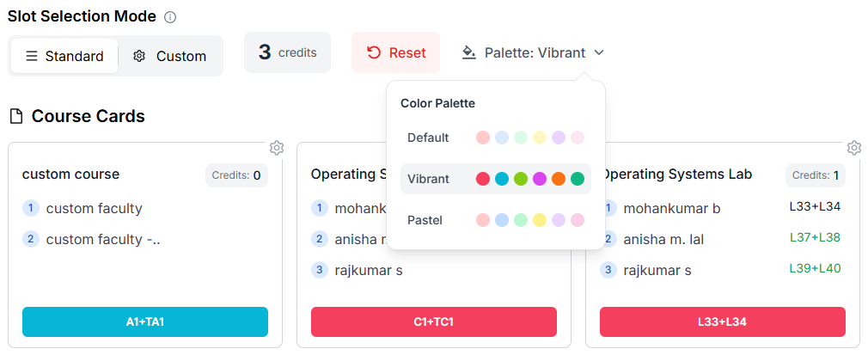The width and height of the screenshot is (868, 355).
Task: Collapse the Palette dropdown chevron
Action: (x=599, y=52)
